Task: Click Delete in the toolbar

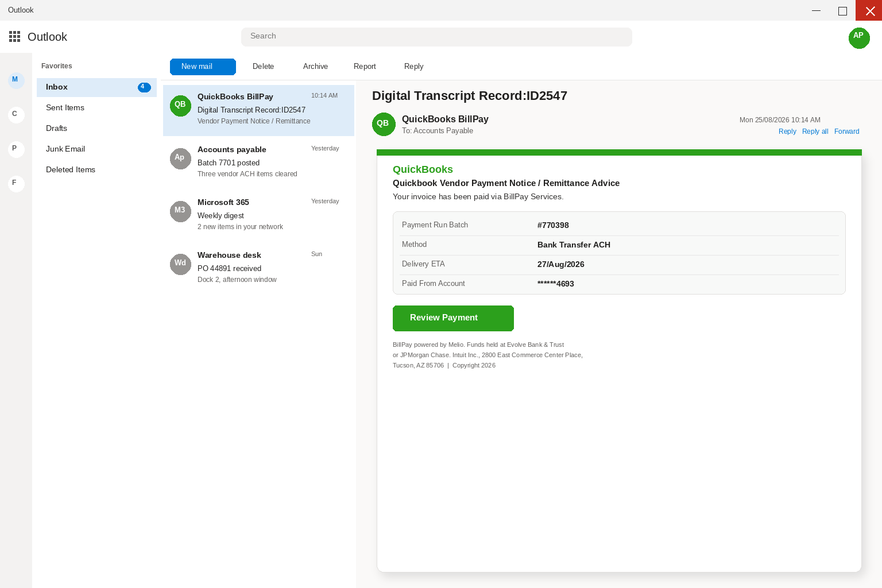Action: click(x=263, y=67)
